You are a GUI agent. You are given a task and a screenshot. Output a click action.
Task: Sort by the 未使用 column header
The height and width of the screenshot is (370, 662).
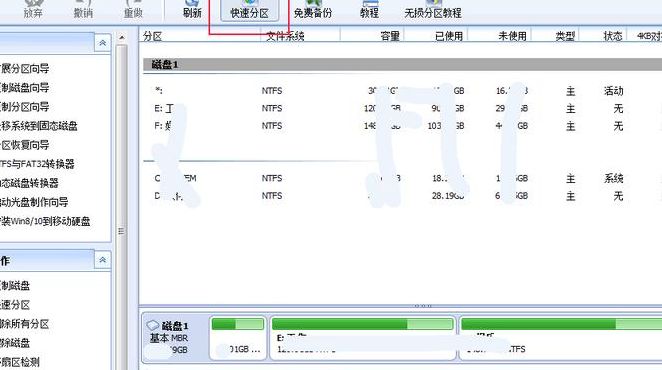coord(512,36)
